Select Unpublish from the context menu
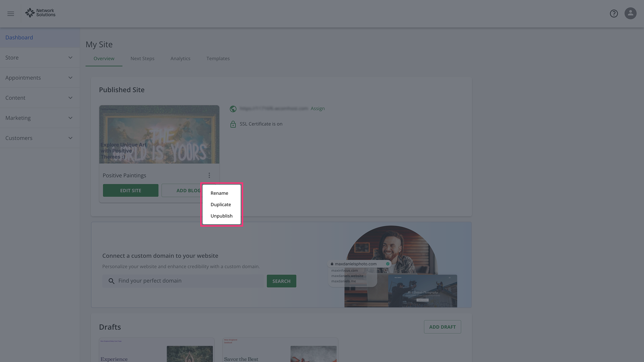644x362 pixels. coord(221,216)
